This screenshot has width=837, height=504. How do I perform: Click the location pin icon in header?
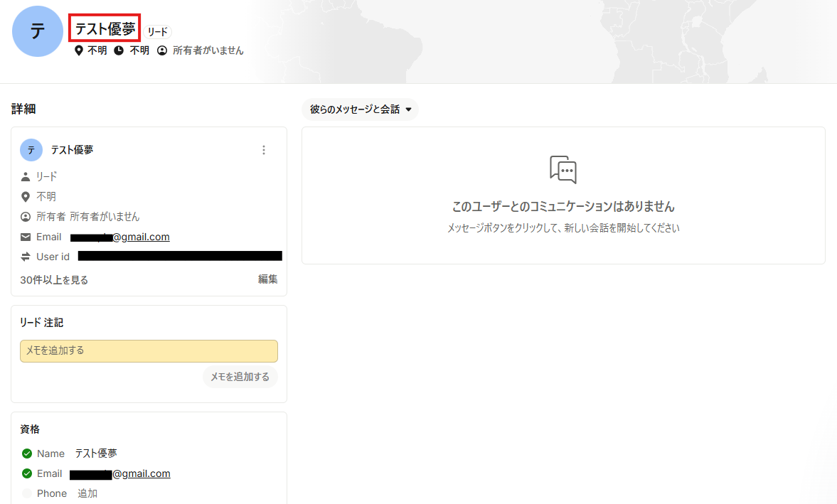(x=79, y=50)
